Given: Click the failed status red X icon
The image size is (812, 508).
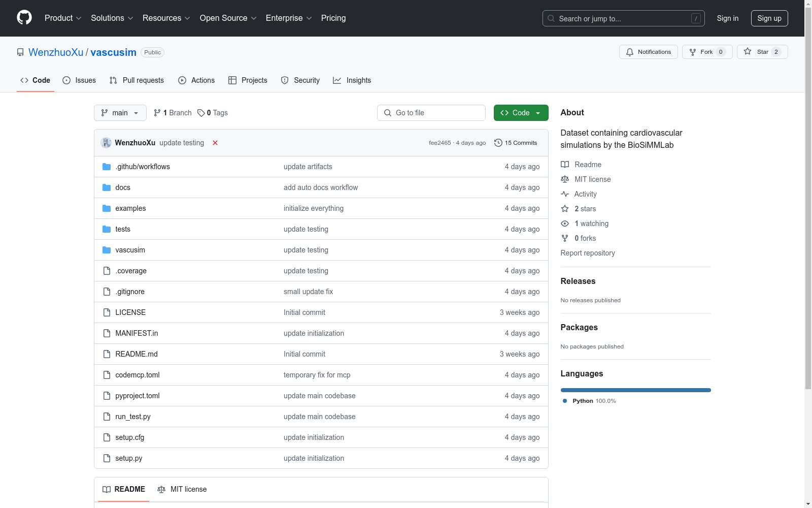Looking at the screenshot, I should [215, 143].
